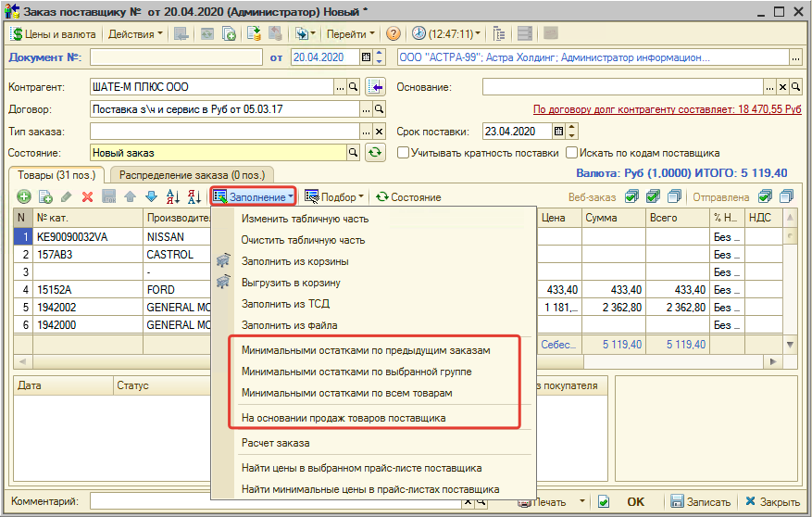Open Основание record with magnifier icon
The height and width of the screenshot is (517, 812).
coord(796,87)
